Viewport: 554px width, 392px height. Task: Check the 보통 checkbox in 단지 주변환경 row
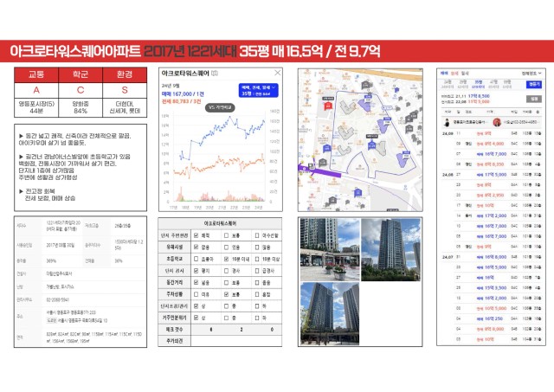(226, 235)
